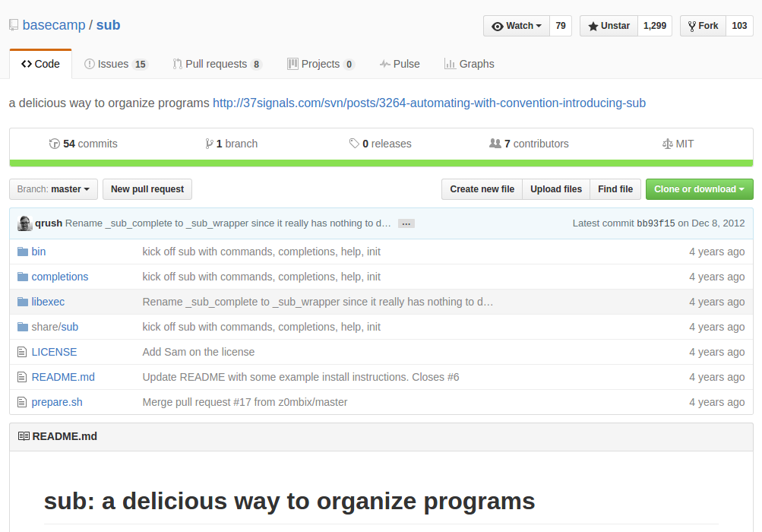Viewport: 762px width, 532px height.
Task: Open the Watch dropdown
Action: [516, 26]
